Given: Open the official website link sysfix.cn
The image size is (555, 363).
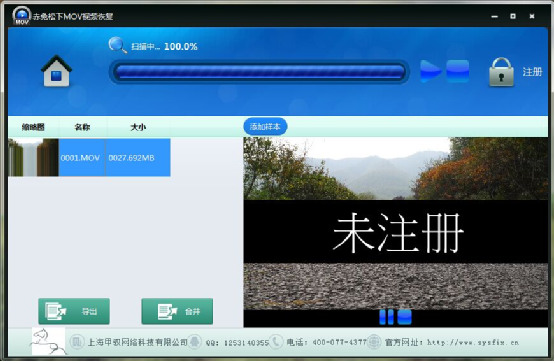Looking at the screenshot, I should click(x=473, y=342).
